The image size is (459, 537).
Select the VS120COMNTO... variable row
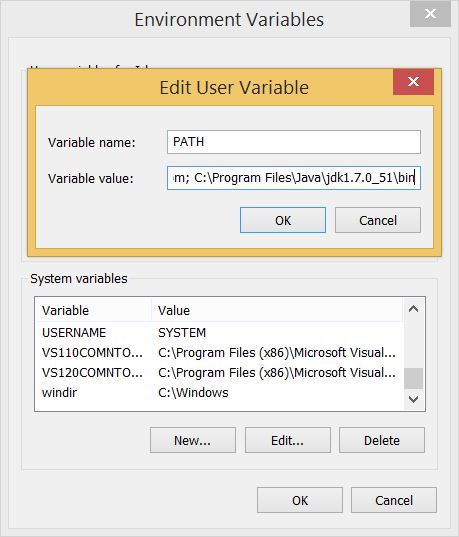(x=219, y=373)
